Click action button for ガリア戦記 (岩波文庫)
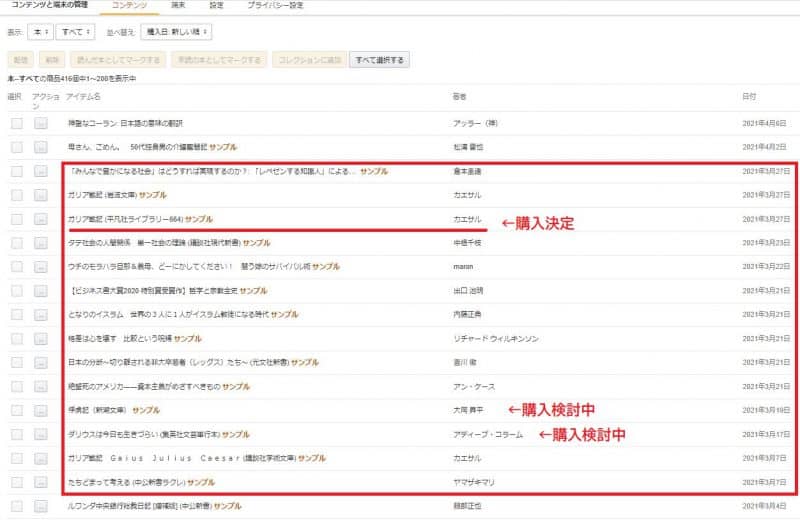 [x=41, y=195]
